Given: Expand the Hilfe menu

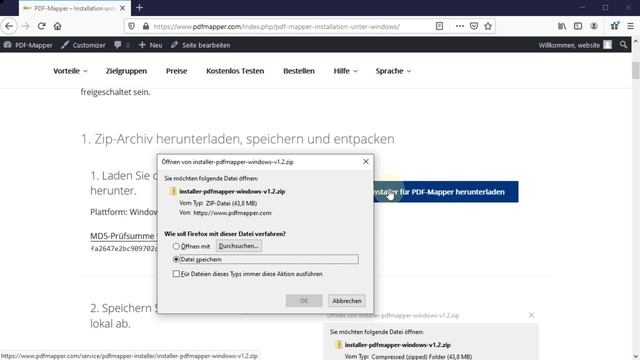Looking at the screenshot, I should click(x=345, y=71).
